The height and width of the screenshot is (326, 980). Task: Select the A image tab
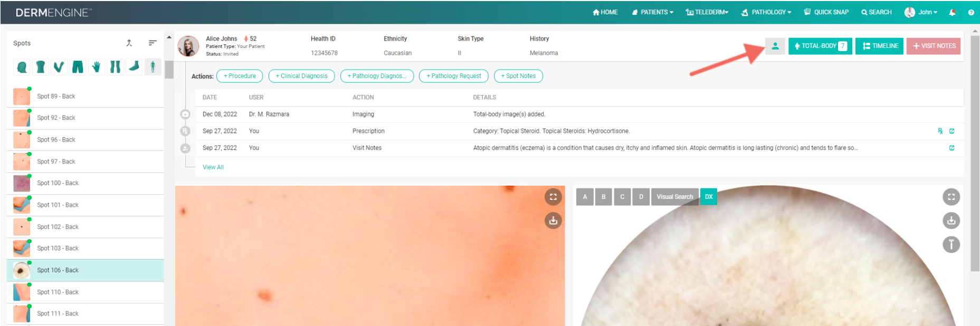(x=585, y=197)
